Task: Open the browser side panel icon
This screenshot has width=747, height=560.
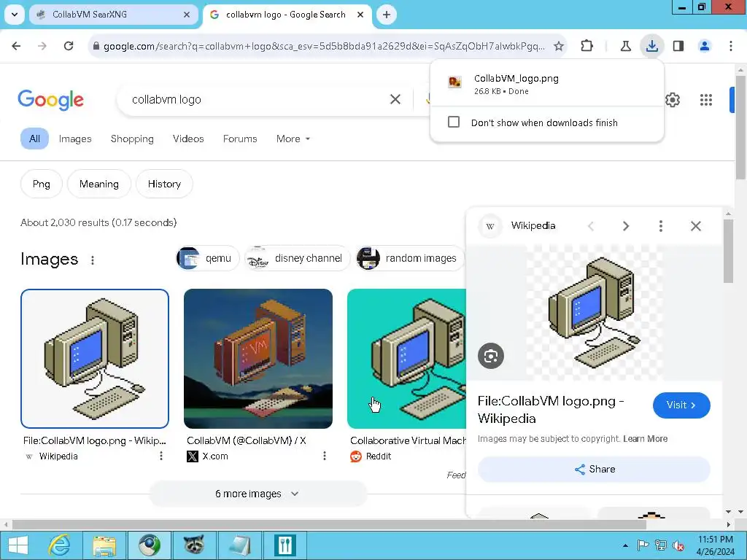Action: (678, 46)
